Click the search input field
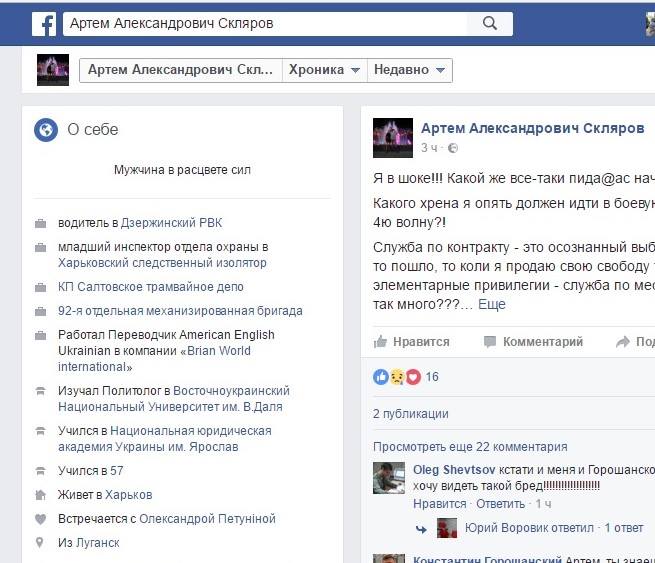Screen dimensions: 655x563 click(265, 24)
